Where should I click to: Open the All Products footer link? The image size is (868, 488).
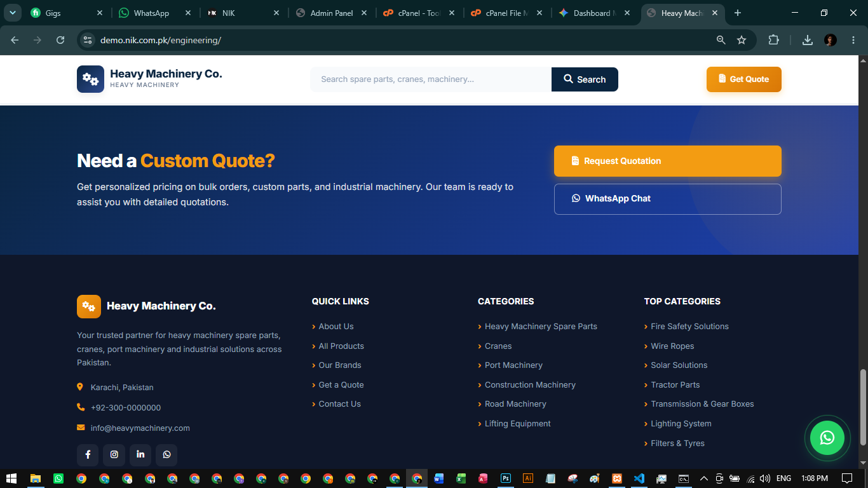[x=341, y=346]
